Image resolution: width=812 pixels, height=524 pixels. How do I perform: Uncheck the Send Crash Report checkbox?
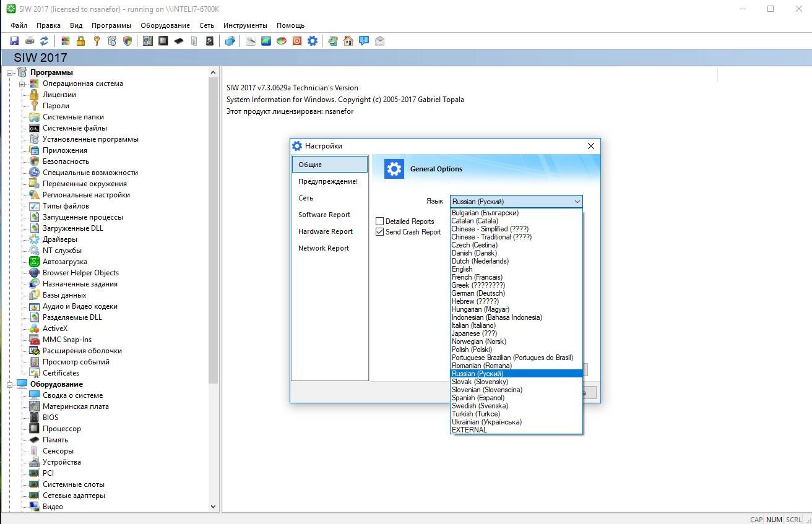380,232
